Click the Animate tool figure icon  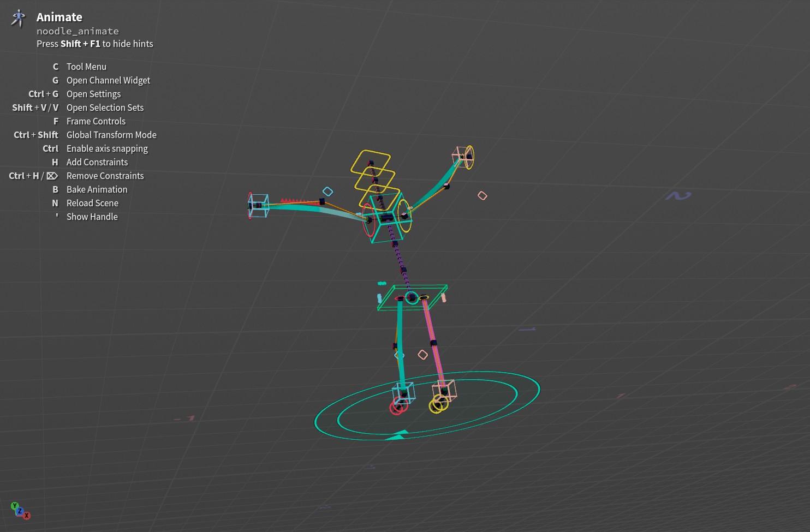19,18
